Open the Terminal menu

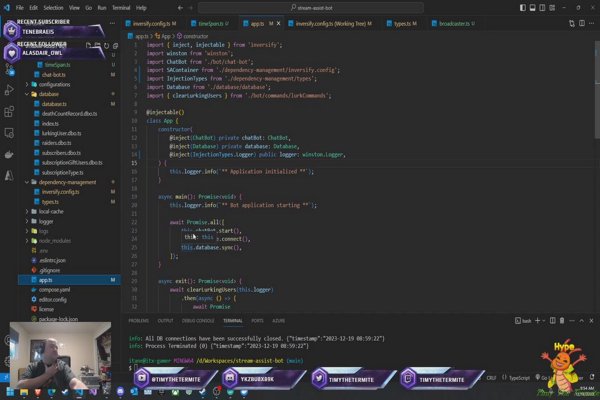[x=121, y=8]
